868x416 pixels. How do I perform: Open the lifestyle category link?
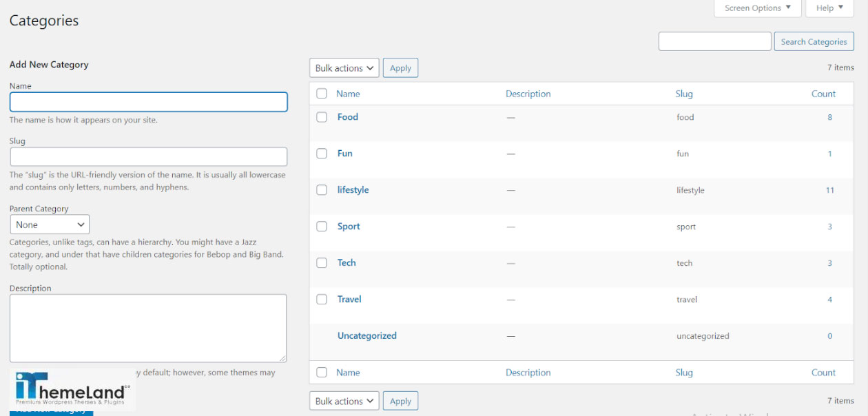(353, 190)
